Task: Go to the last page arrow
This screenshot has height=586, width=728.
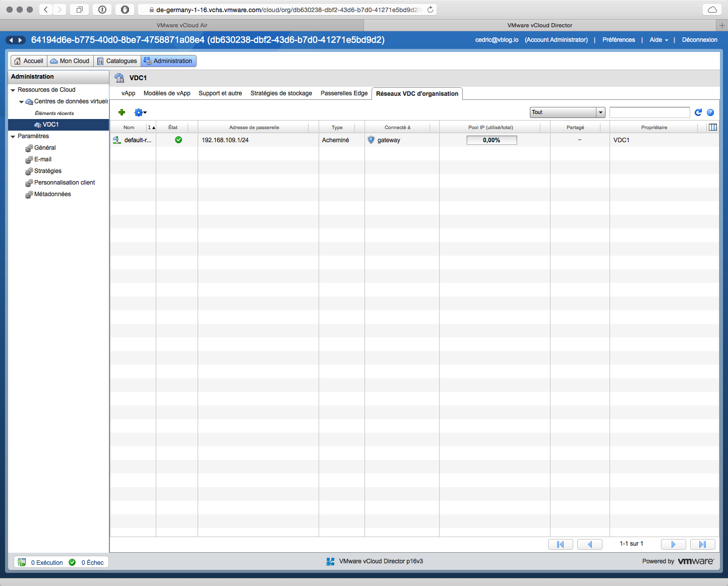Action: [x=702, y=544]
